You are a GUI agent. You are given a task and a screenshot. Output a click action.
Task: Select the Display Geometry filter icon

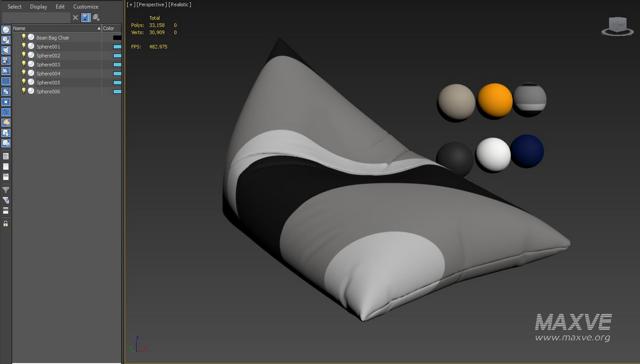[x=5, y=29]
